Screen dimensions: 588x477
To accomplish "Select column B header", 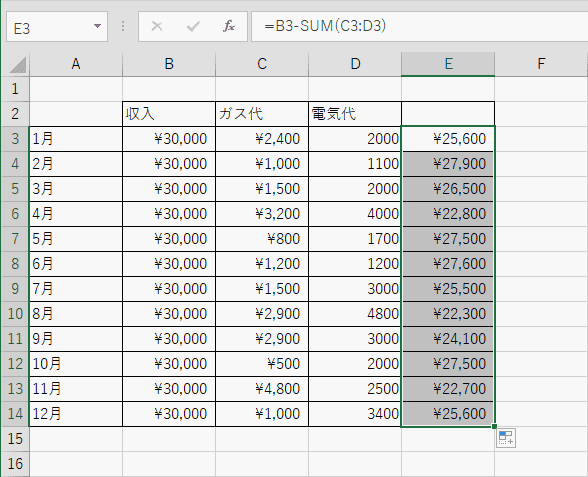I will point(169,64).
